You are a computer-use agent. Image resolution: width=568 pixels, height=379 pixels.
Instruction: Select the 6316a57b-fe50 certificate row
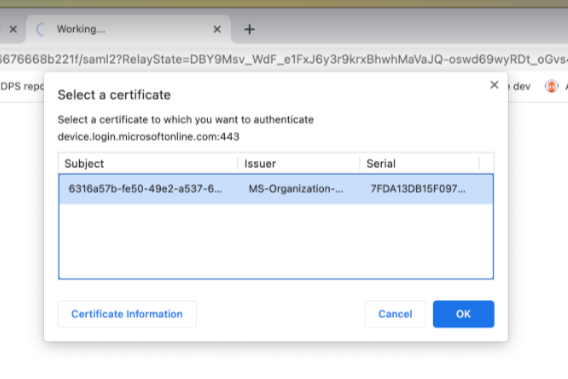point(276,189)
